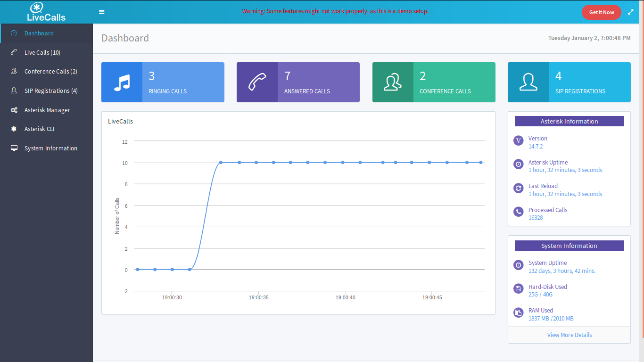Click the Ringing Calls card label
The width and height of the screenshot is (644, 362).
168,91
